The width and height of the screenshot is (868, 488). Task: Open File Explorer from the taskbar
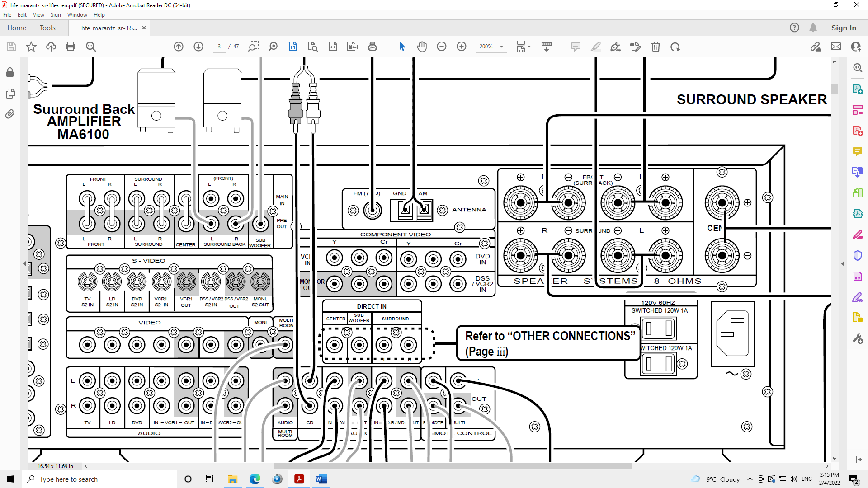[x=232, y=479]
